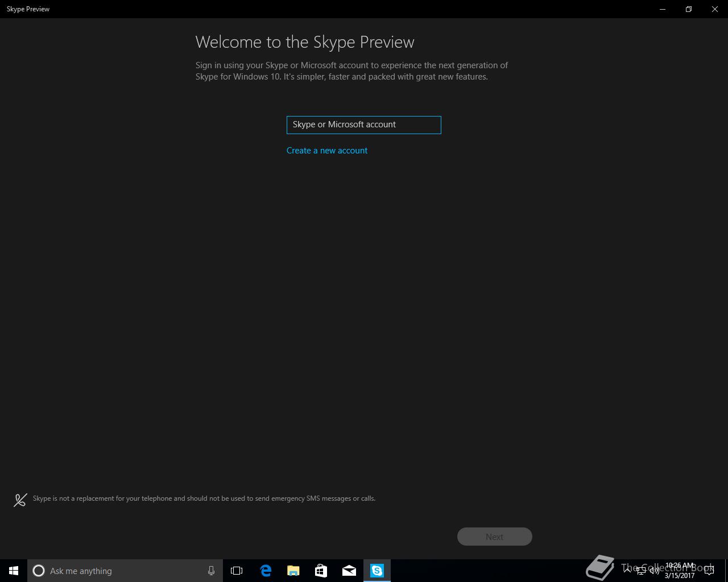Open File Explorer from the taskbar

click(293, 571)
